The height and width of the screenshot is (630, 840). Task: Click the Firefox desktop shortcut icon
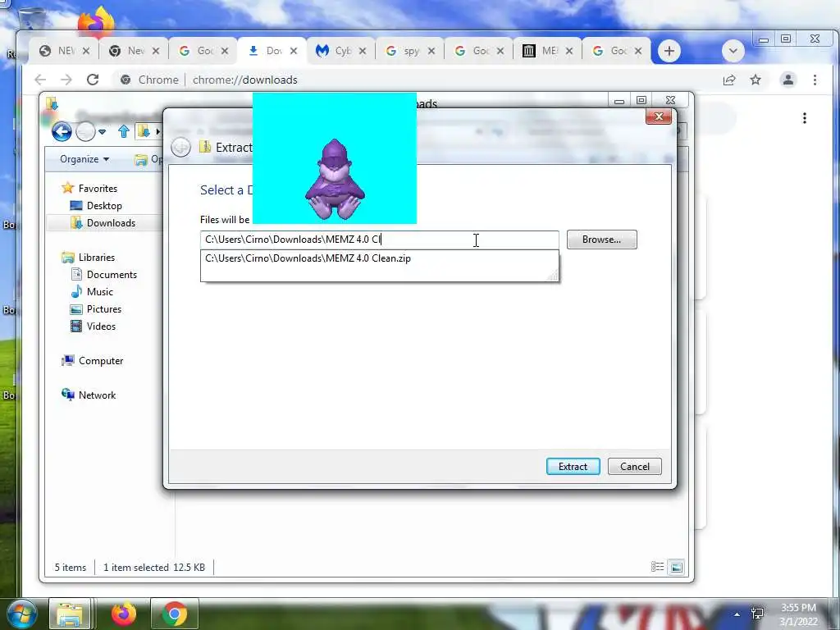[97, 21]
